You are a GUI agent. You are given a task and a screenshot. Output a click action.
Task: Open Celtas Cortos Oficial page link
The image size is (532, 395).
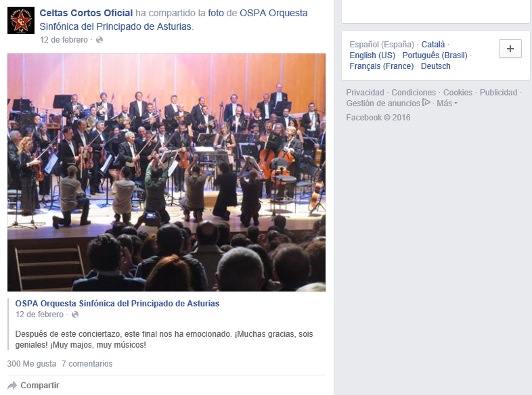coord(86,14)
